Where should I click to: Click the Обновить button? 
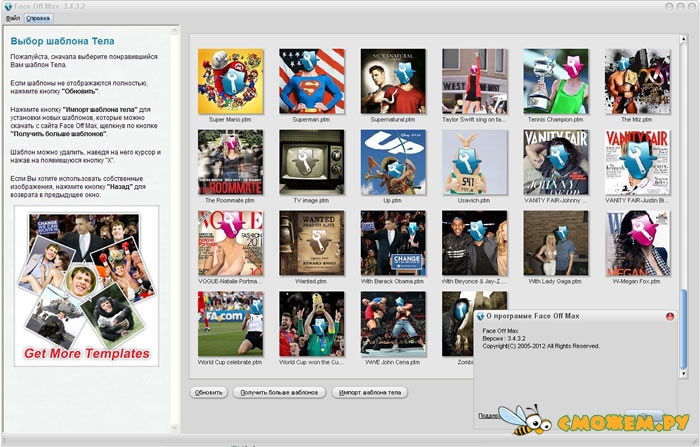[208, 393]
